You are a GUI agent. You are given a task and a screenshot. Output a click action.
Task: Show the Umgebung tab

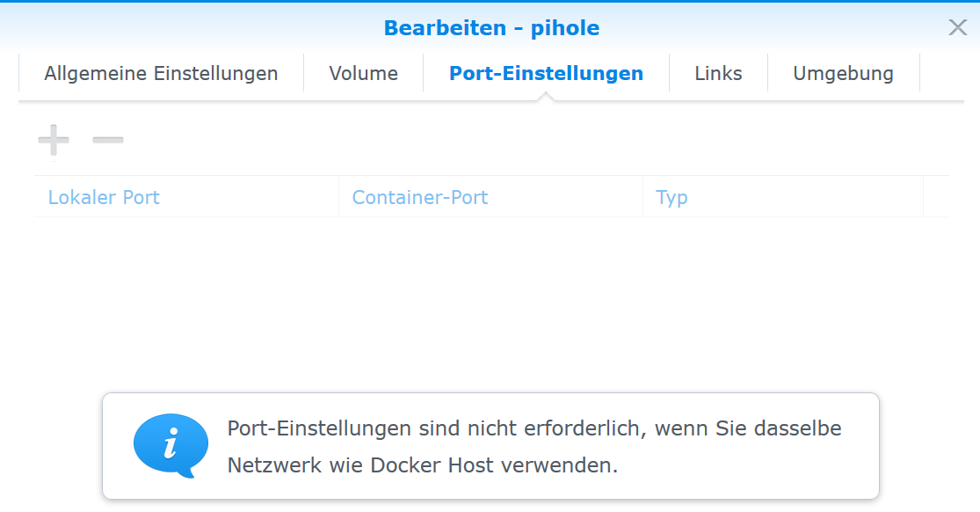(843, 74)
